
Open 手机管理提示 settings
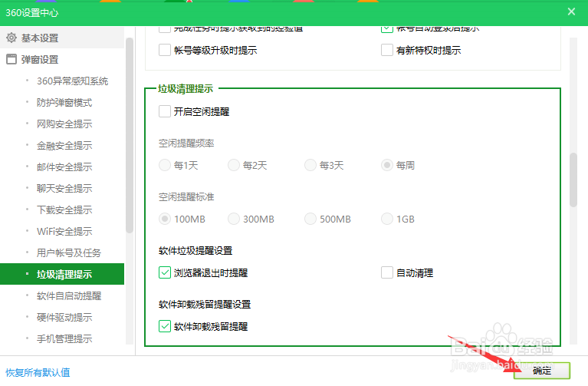pyautogui.click(x=64, y=338)
